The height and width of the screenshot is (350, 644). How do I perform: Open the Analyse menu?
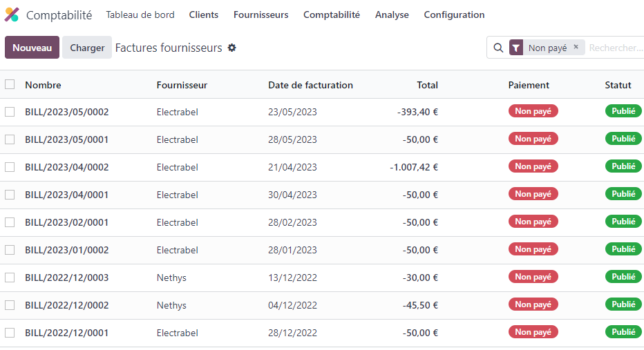pos(392,14)
